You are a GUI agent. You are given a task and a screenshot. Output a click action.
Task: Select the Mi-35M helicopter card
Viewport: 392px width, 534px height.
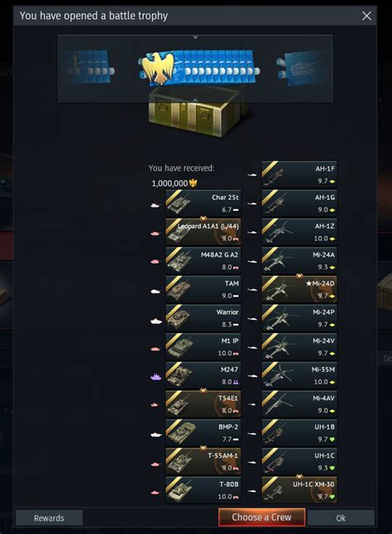299,375
